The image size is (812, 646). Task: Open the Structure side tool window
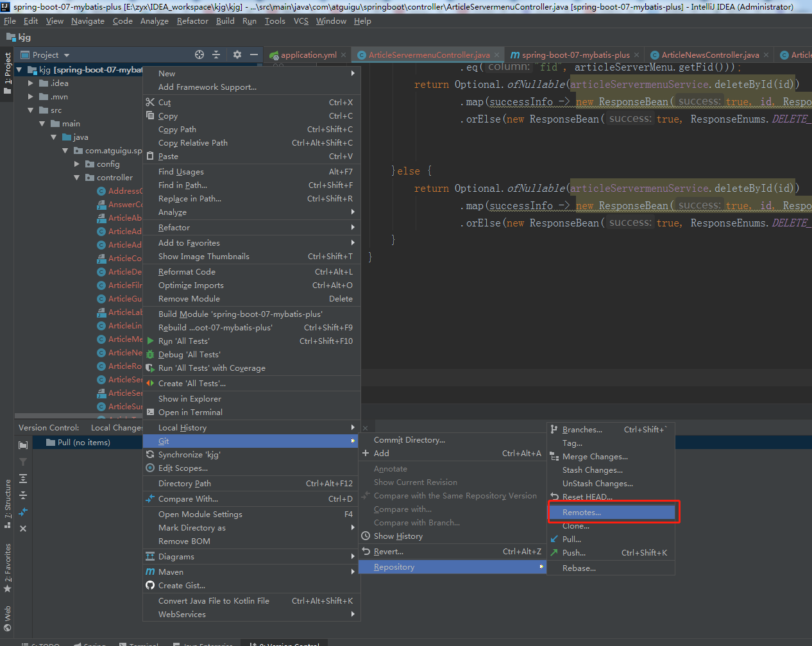tap(8, 504)
